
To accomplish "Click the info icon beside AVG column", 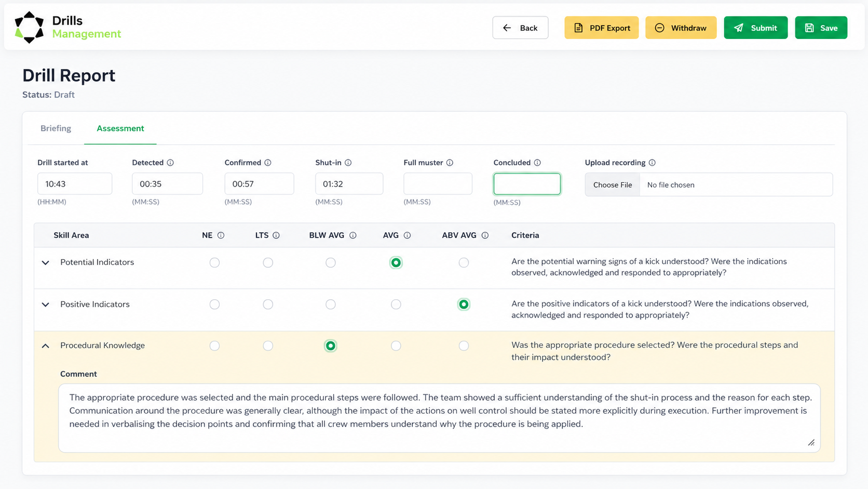I will tap(408, 235).
